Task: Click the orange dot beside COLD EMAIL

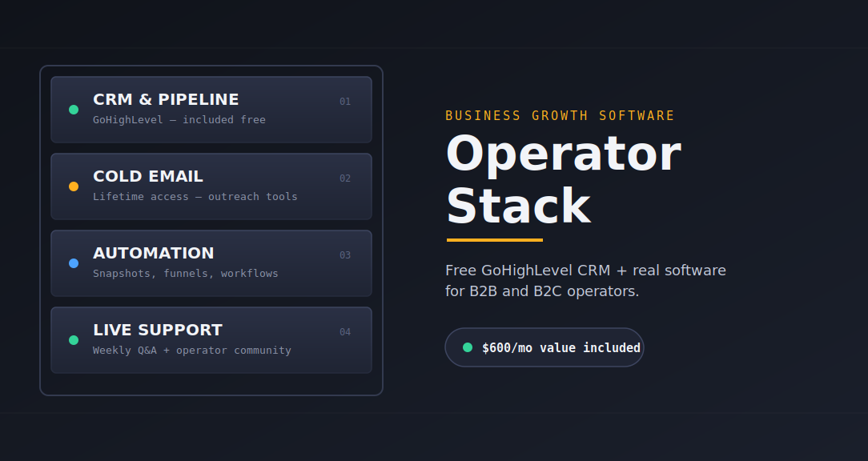Action: point(74,186)
